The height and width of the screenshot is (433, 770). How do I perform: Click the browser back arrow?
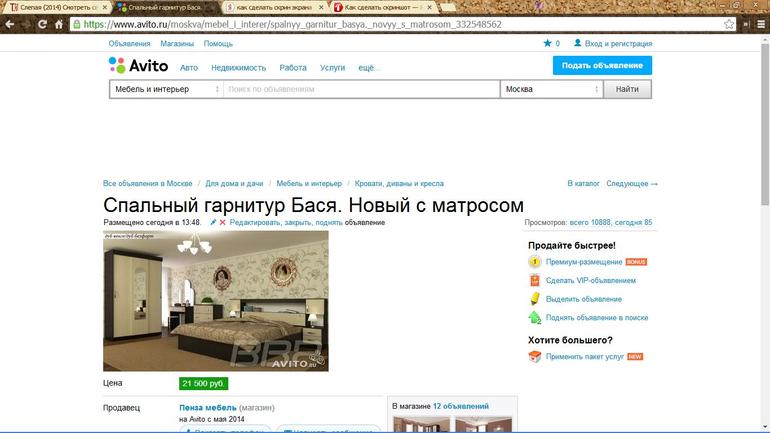click(x=10, y=24)
